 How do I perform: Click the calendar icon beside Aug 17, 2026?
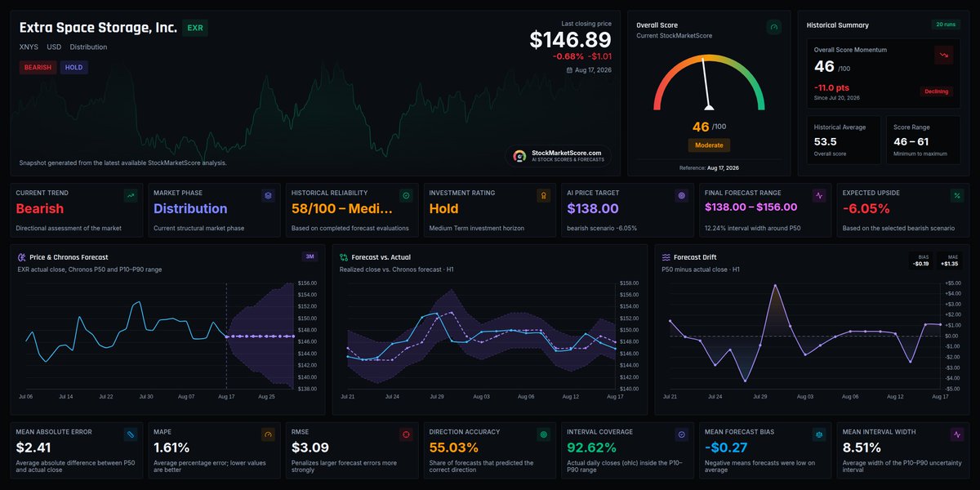click(569, 70)
